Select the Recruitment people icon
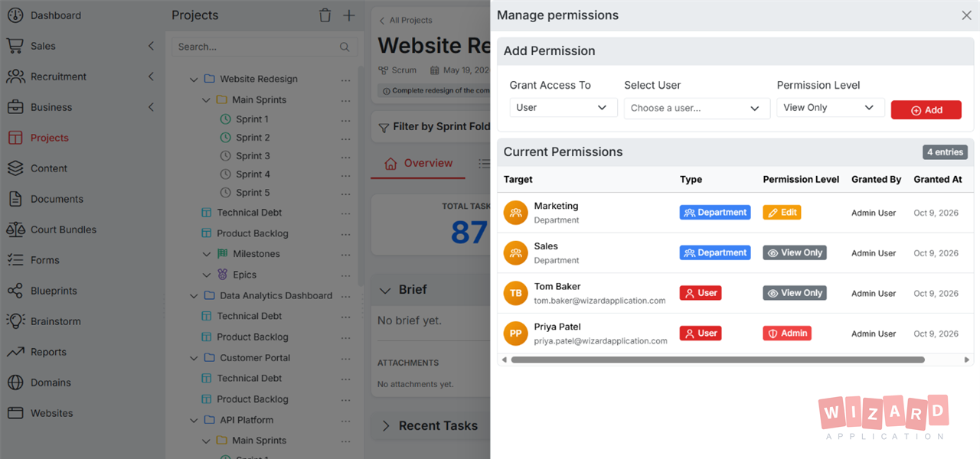Image resolution: width=980 pixels, height=459 pixels. (x=15, y=76)
